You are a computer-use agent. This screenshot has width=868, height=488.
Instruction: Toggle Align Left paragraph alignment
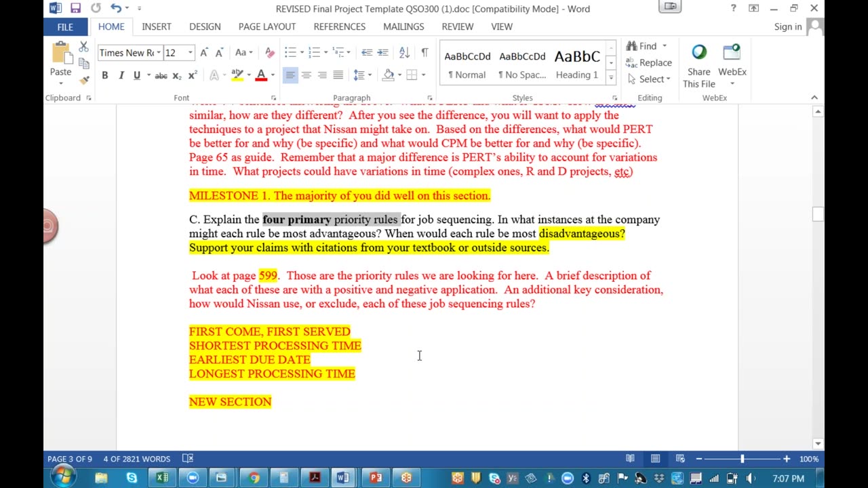pyautogui.click(x=290, y=75)
